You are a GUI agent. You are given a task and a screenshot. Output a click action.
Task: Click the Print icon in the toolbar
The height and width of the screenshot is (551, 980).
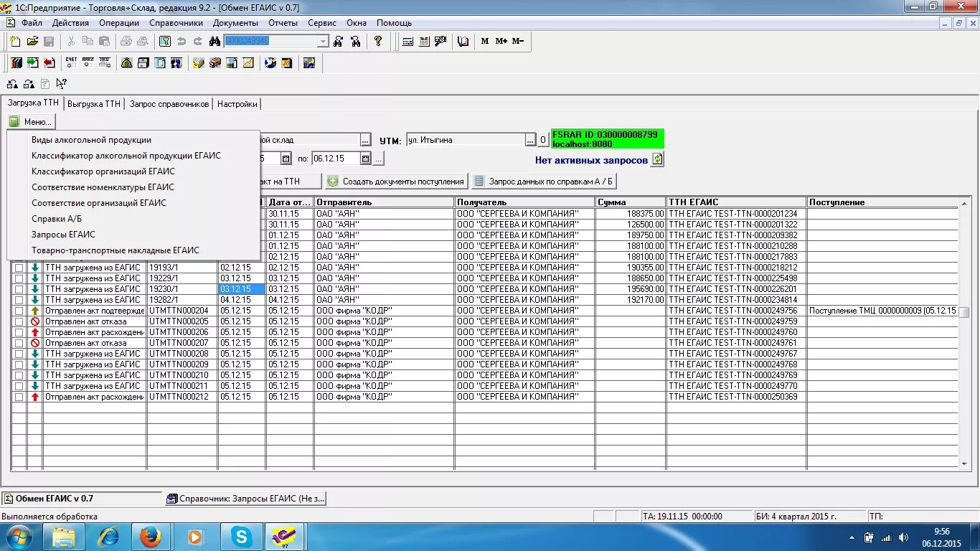(126, 42)
